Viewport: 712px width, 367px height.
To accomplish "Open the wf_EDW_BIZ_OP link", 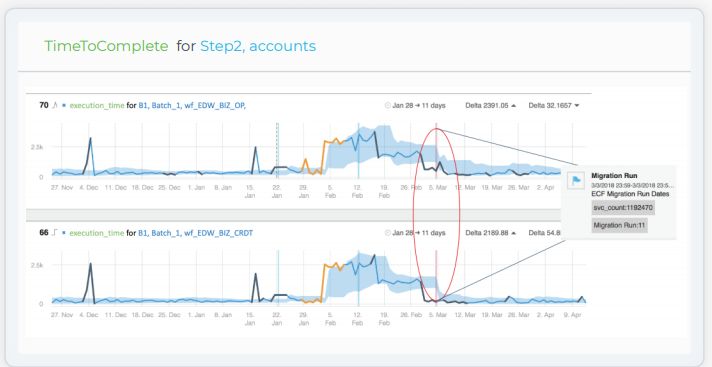I will click(x=214, y=105).
